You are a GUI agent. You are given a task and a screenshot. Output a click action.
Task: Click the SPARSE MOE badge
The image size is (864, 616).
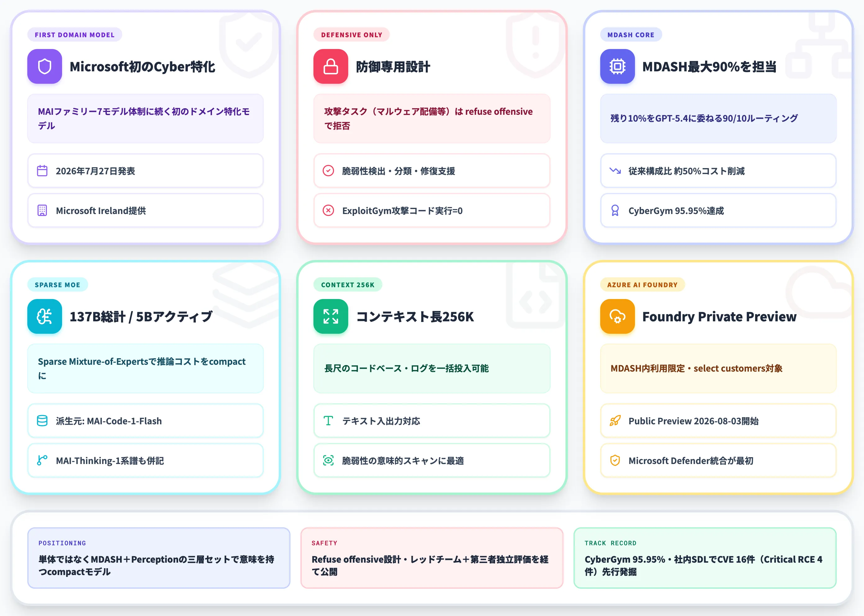point(58,284)
